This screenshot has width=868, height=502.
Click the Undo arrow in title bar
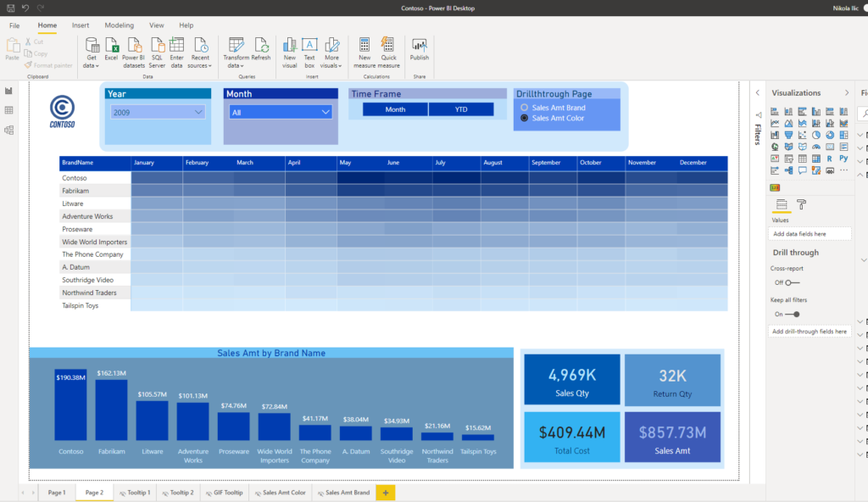coord(25,8)
